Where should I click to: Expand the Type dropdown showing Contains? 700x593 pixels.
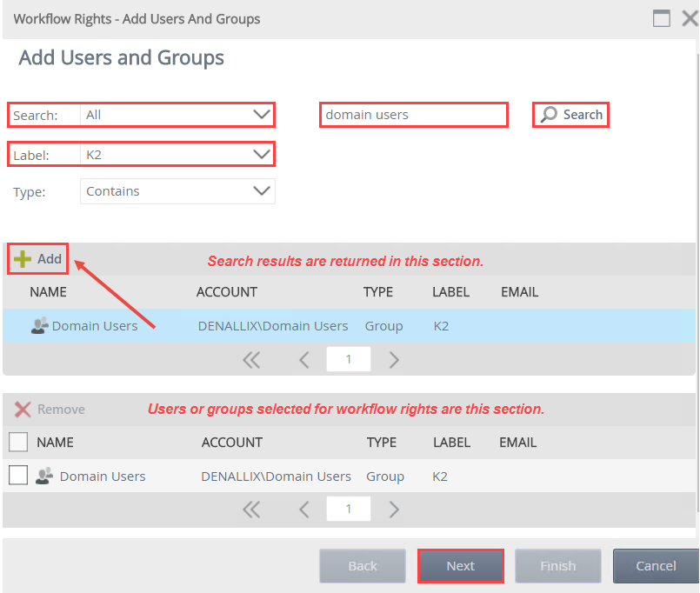pos(260,191)
